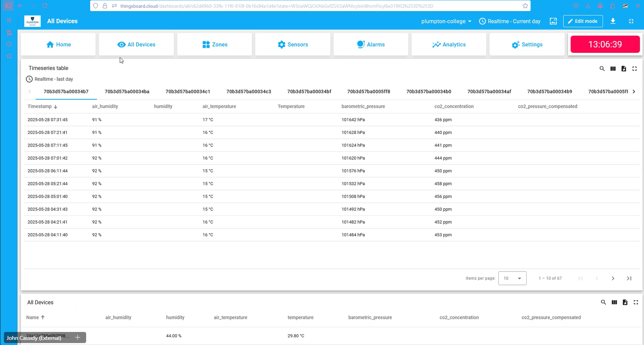The image size is (644, 345).
Task: Click search icon in Timeseries table header
Action: pyautogui.click(x=602, y=68)
